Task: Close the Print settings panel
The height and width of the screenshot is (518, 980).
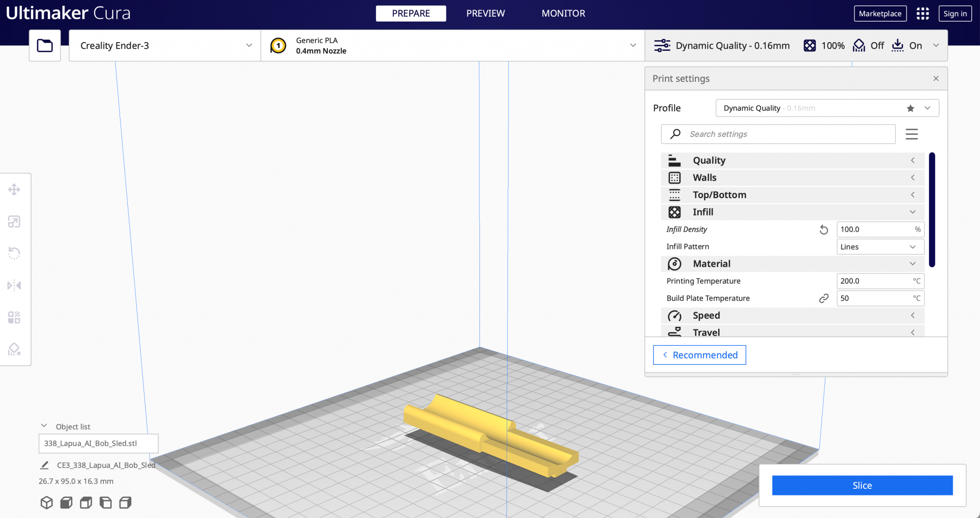Action: click(x=936, y=79)
